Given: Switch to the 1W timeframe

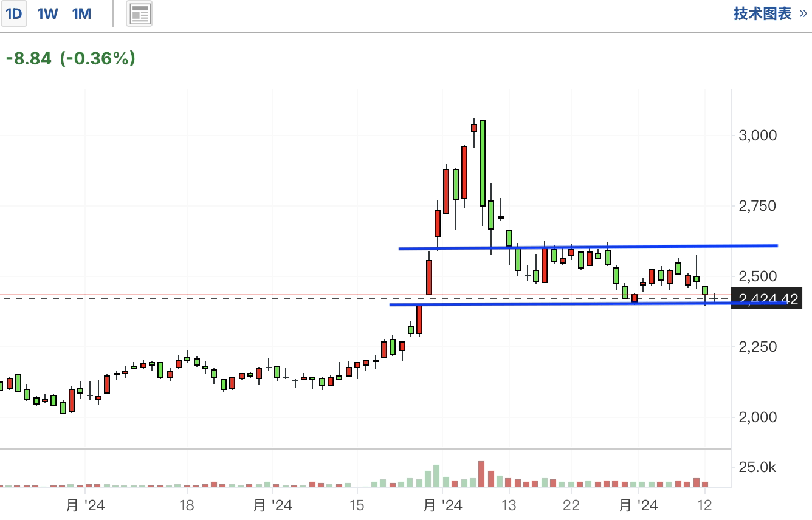Looking at the screenshot, I should [x=47, y=13].
